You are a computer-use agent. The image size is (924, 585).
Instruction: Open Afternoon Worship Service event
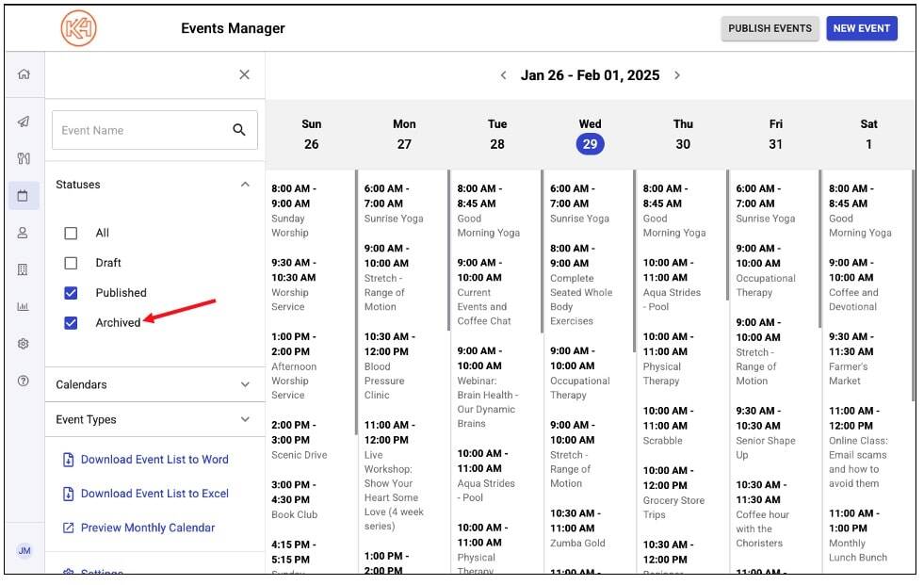[294, 366]
